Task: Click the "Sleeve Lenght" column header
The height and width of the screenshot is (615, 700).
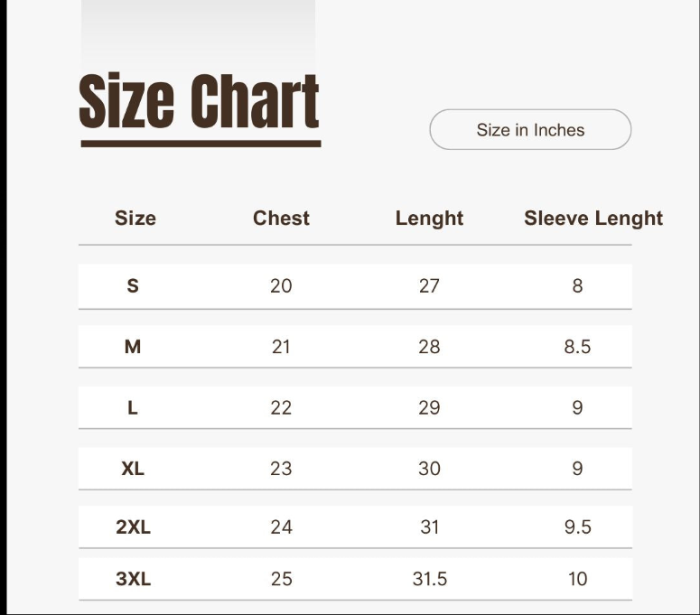Action: click(x=593, y=219)
